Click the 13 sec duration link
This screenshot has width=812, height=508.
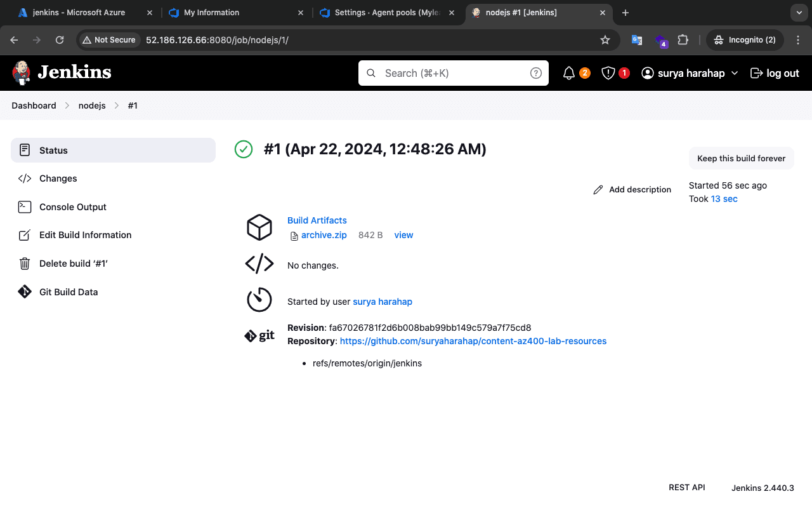point(724,199)
